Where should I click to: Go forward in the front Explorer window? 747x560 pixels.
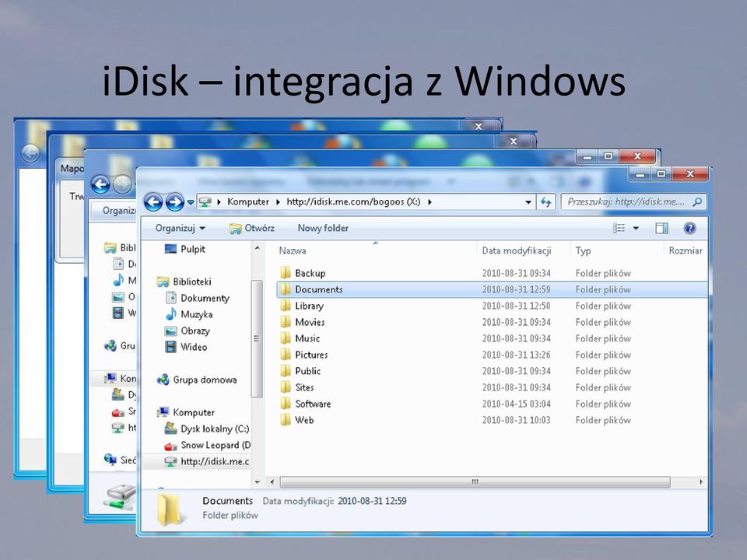tap(175, 202)
